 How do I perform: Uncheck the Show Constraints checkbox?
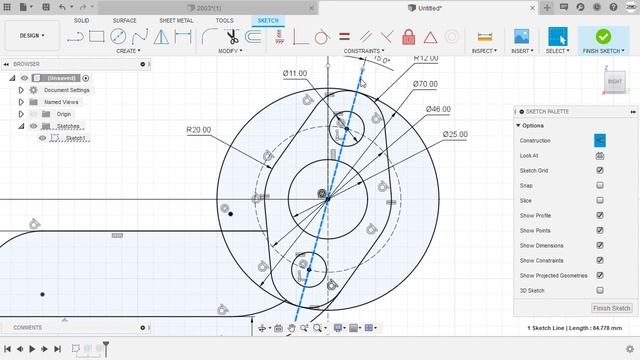(600, 260)
